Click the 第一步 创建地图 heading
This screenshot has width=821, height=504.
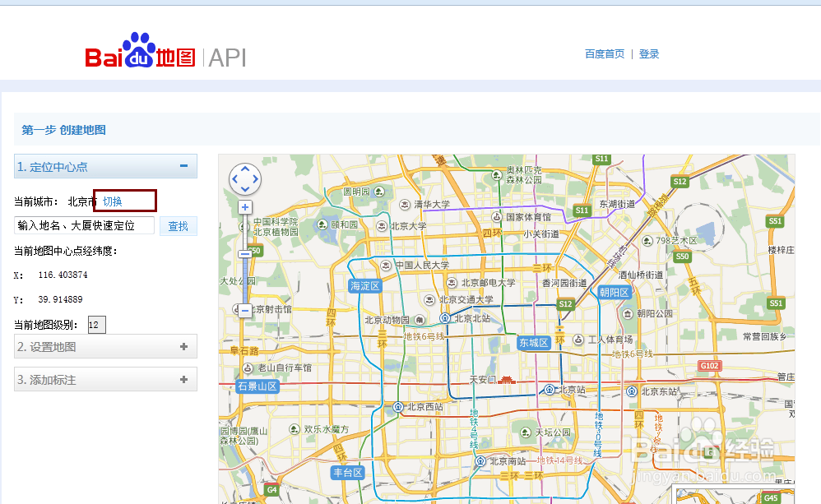pos(63,130)
